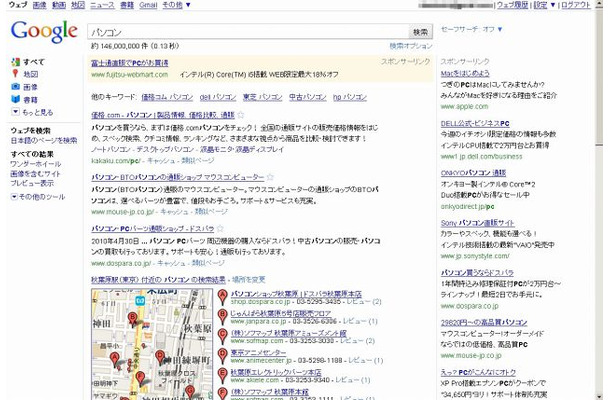Expand その他のツール in sidebar
The height and width of the screenshot is (400, 610).
38,197
